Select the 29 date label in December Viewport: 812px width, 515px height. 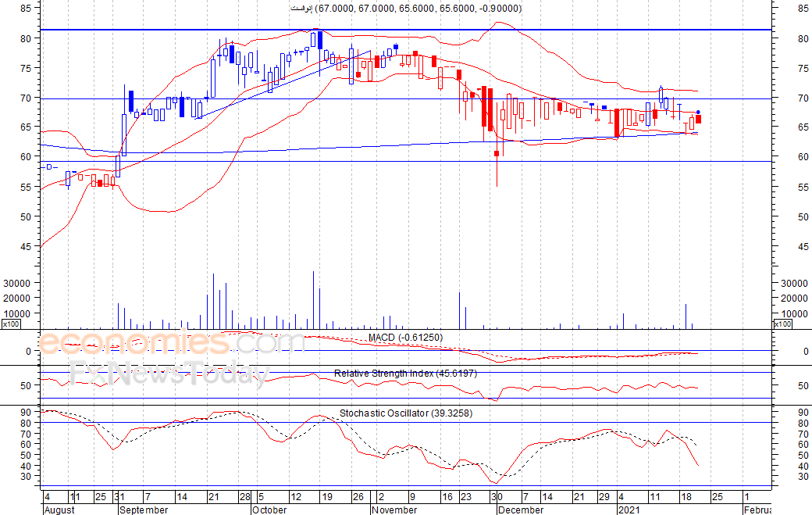pyautogui.click(x=604, y=497)
